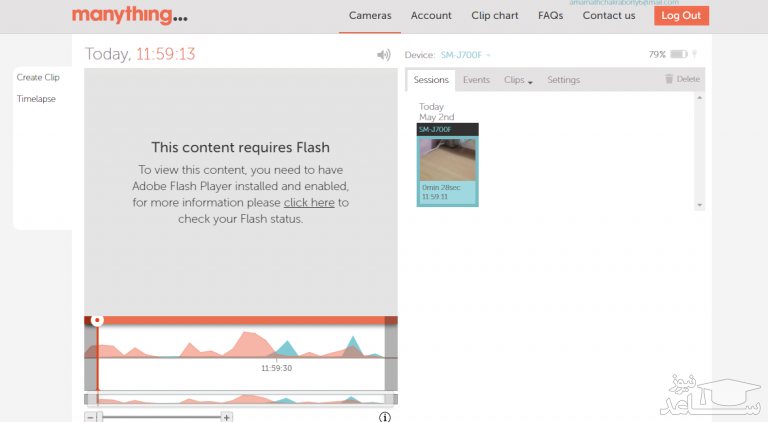Go to the Account page
Viewport: 768px width, 422px height.
431,15
